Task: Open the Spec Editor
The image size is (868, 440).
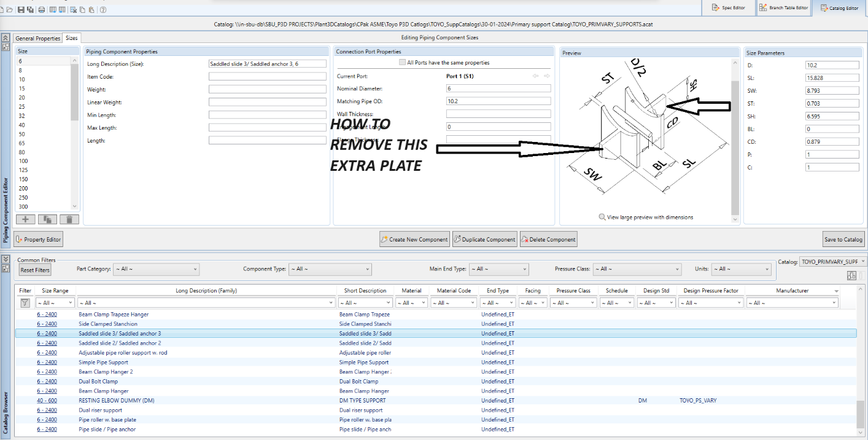Action: click(728, 6)
